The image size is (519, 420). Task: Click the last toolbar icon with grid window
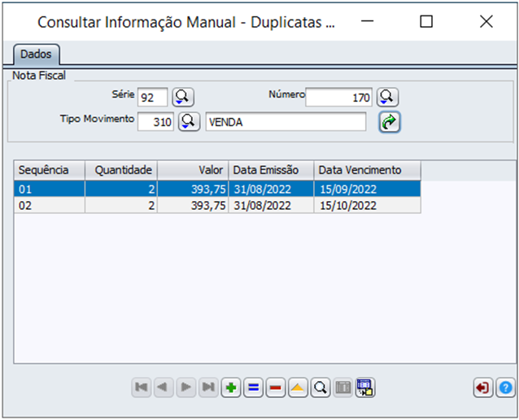364,388
